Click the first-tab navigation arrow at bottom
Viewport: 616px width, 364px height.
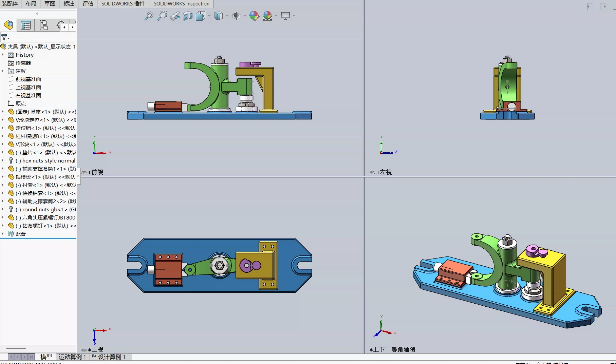(x=11, y=357)
